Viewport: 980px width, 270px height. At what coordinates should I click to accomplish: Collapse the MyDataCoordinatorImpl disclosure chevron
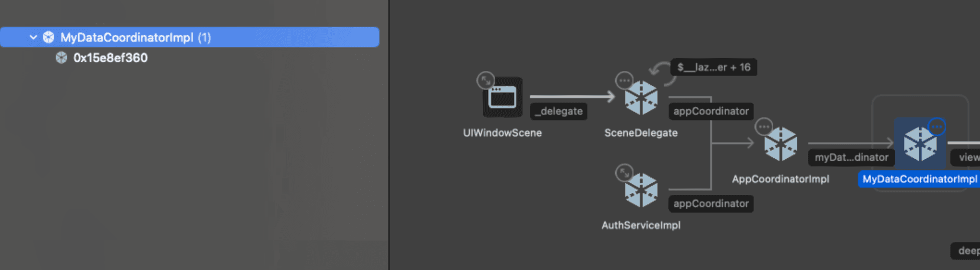[33, 37]
